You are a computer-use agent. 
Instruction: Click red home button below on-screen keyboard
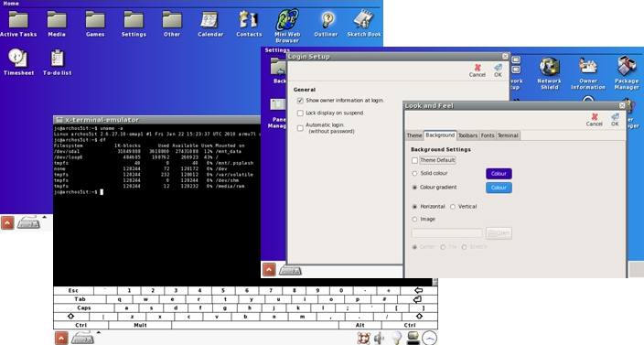(x=61, y=338)
